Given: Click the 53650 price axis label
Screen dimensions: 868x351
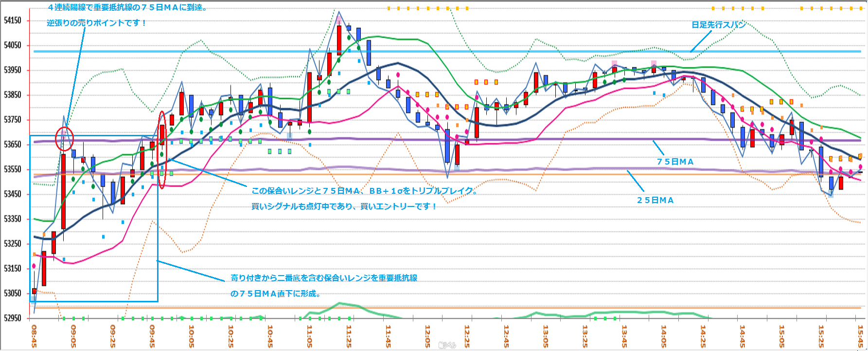Looking at the screenshot, I should pyautogui.click(x=13, y=145).
